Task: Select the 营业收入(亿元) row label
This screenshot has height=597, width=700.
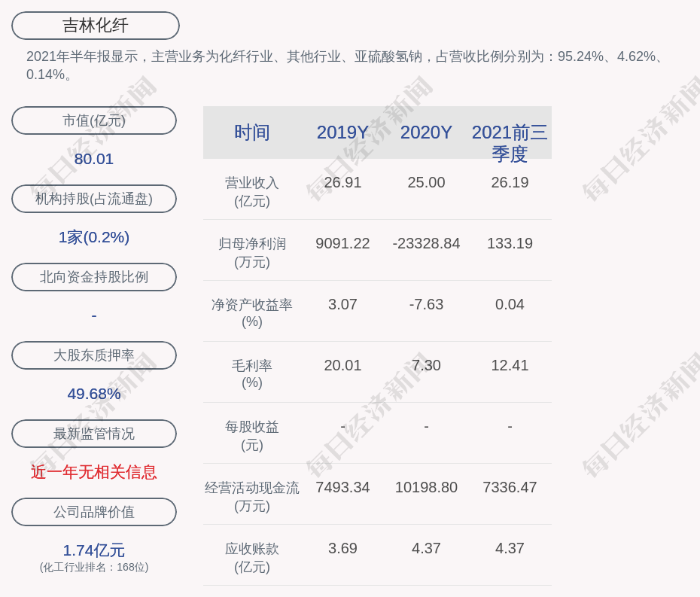Action: [x=252, y=192]
